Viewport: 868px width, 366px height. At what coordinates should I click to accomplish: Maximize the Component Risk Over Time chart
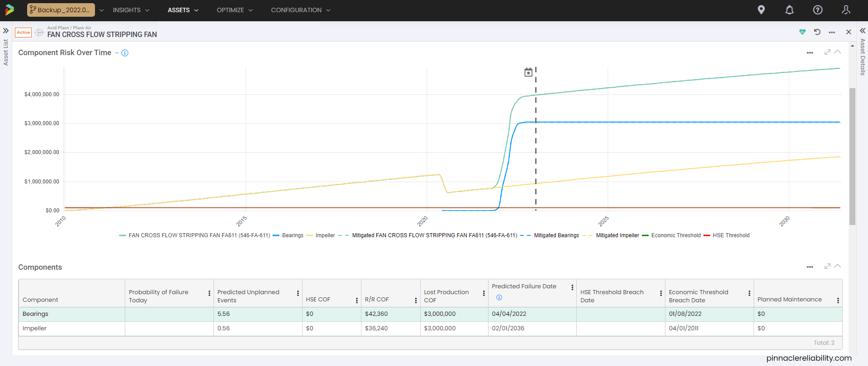pos(827,52)
